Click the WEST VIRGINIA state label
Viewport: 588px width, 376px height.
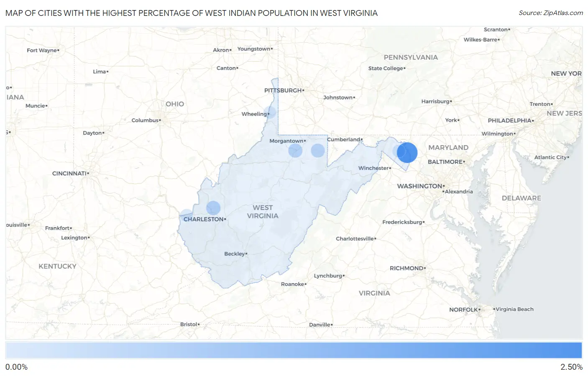coord(263,212)
